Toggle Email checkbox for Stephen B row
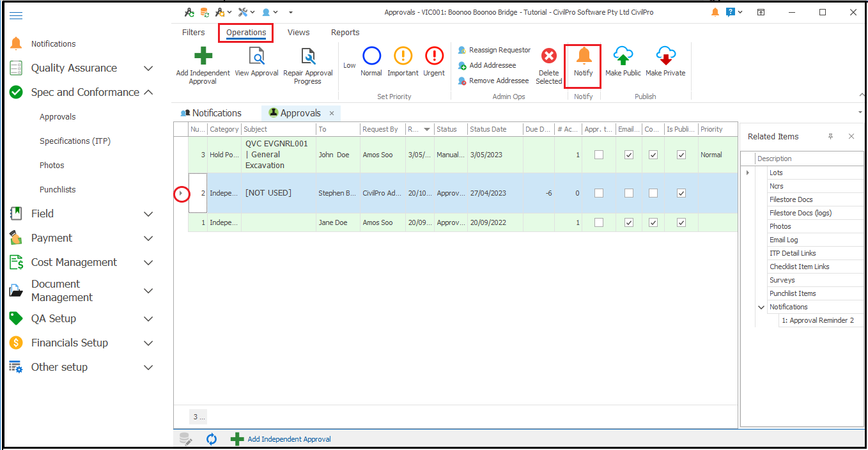The height and width of the screenshot is (450, 868). (x=629, y=193)
